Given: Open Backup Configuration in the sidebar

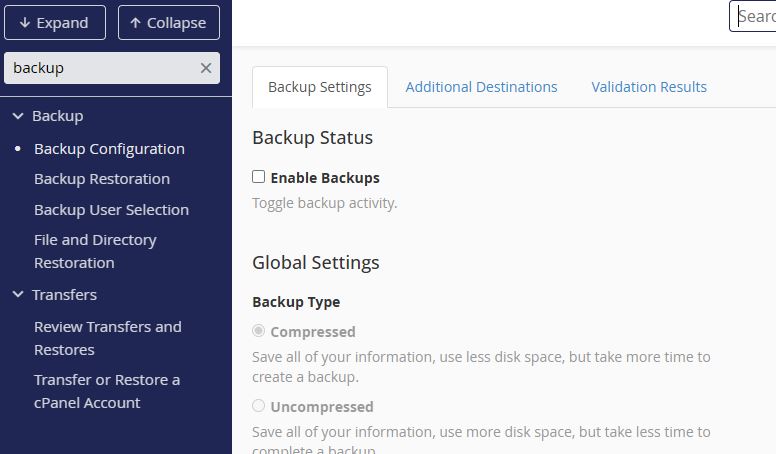Looking at the screenshot, I should click(x=109, y=149).
